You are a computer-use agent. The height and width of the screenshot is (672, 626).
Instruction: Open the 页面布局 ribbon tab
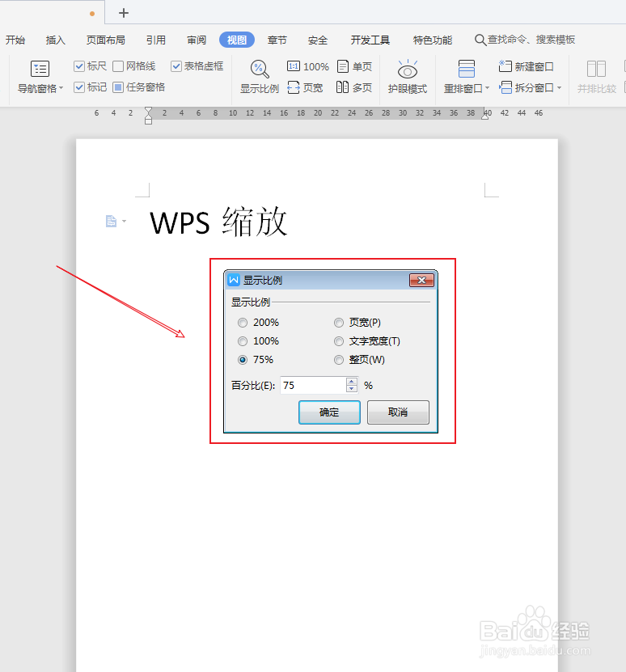coord(105,40)
